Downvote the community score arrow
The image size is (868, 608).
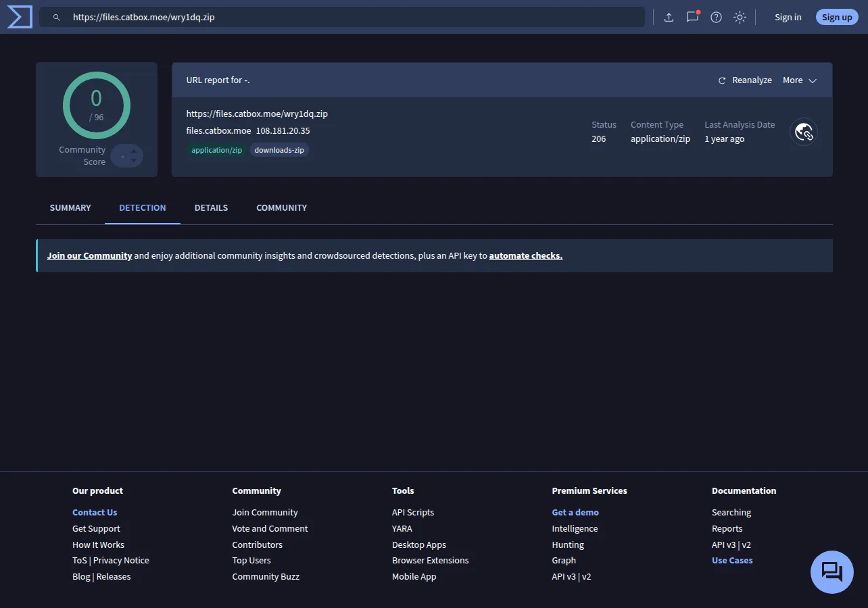click(x=134, y=161)
